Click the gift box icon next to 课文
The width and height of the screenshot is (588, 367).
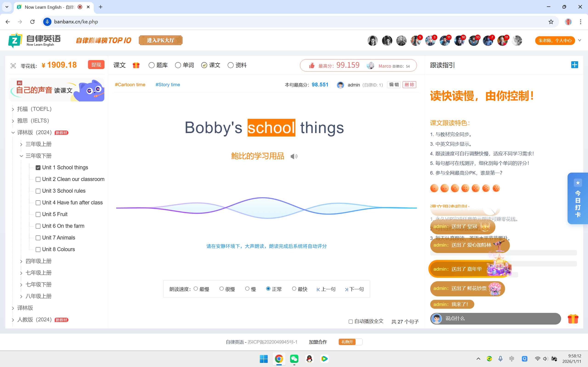pyautogui.click(x=136, y=65)
